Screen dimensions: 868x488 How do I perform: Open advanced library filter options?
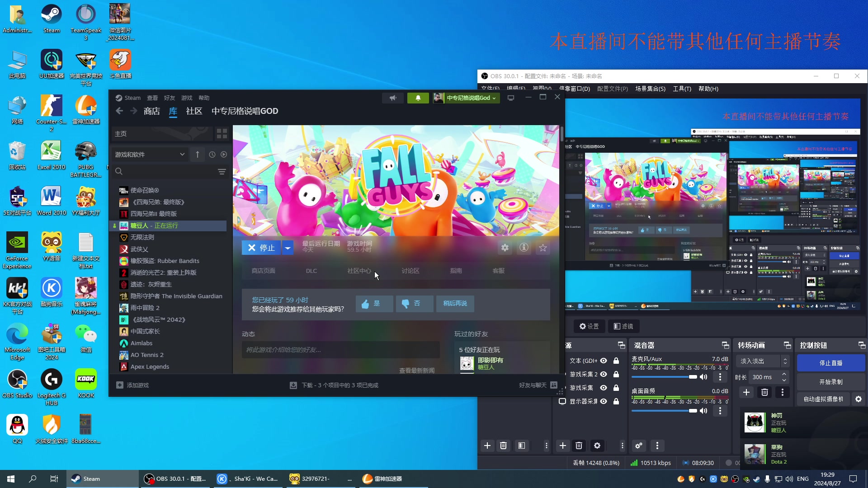(222, 171)
